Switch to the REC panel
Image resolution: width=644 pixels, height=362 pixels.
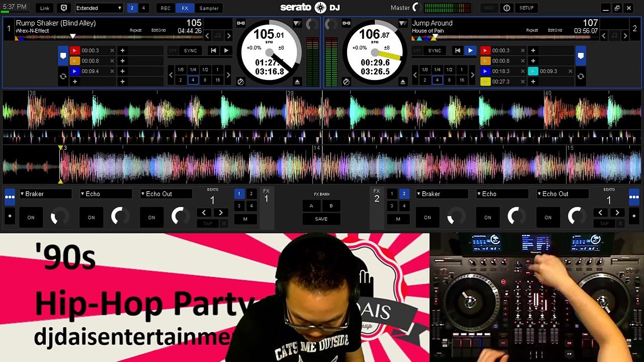click(166, 8)
